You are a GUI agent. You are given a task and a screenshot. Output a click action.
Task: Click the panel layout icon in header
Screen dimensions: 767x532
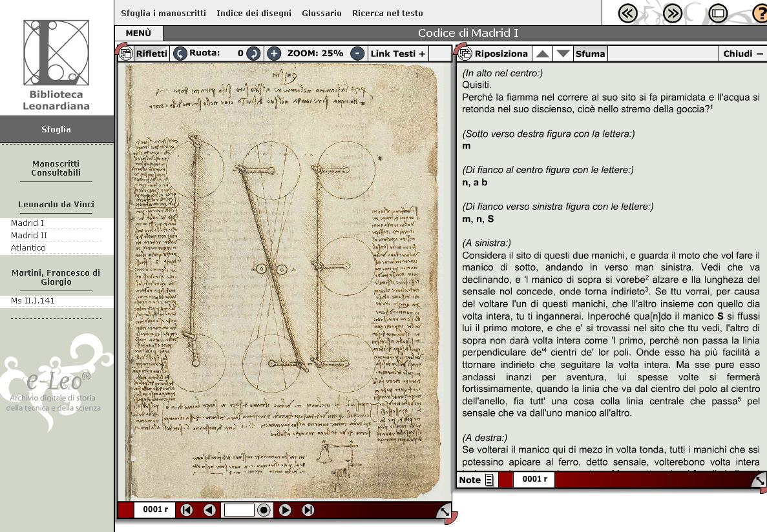point(718,14)
